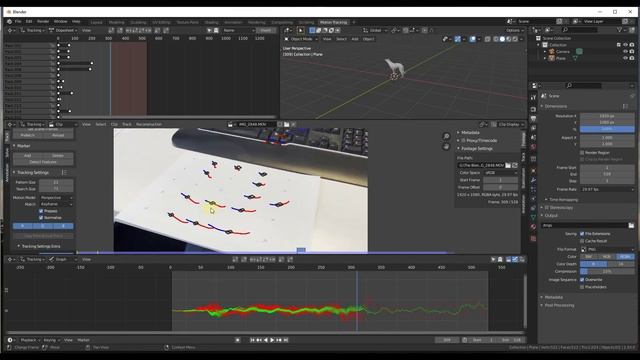The width and height of the screenshot is (640, 360).
Task: Adjust the resolution percentage slider
Action: 607,129
